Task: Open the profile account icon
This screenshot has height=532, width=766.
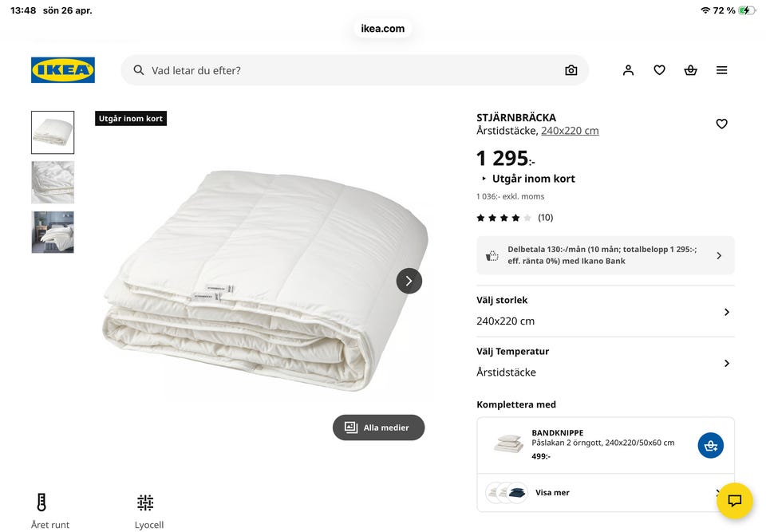Action: [628, 70]
